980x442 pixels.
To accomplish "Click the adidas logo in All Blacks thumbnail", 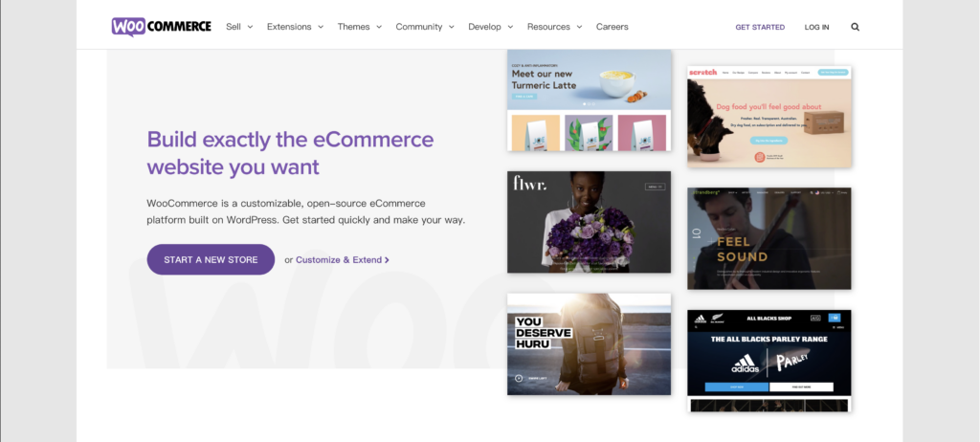I will coord(745,364).
